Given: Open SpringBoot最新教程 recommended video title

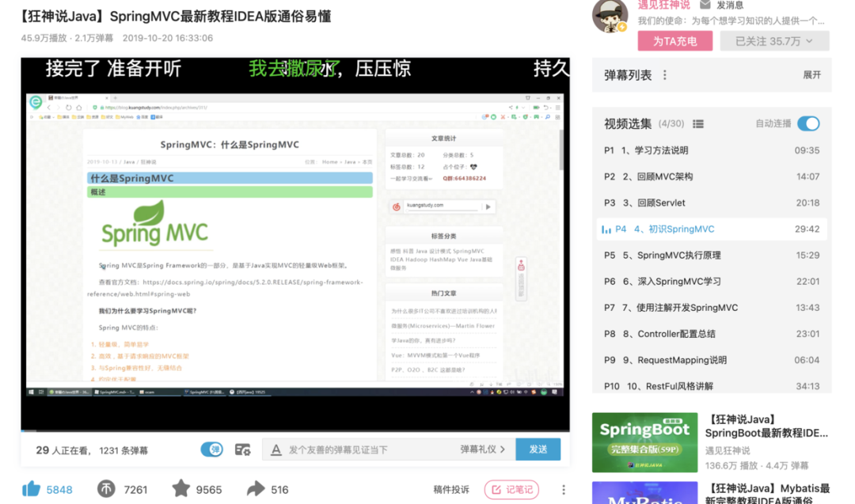Looking at the screenshot, I should 766,426.
